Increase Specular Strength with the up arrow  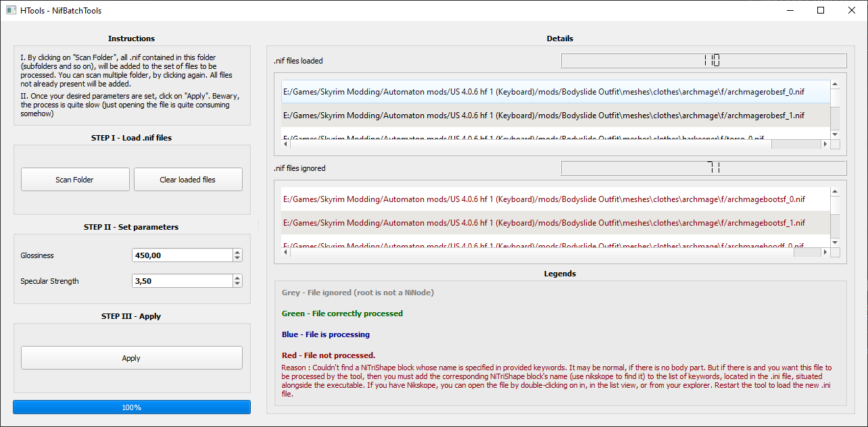(237, 278)
